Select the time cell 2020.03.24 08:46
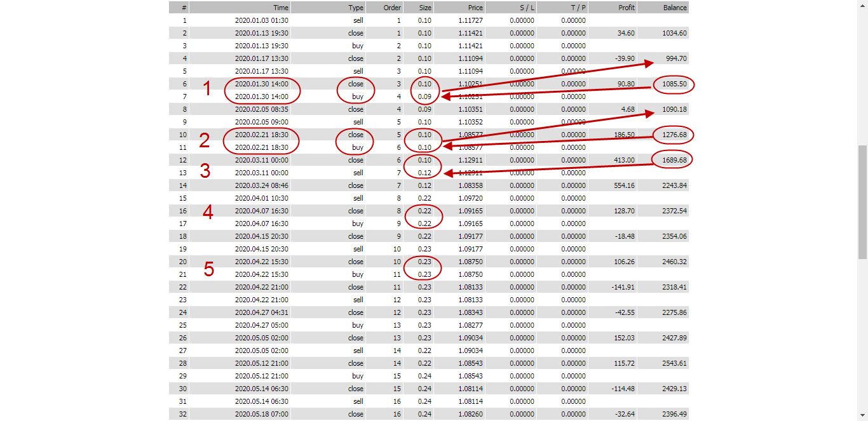 tap(261, 185)
